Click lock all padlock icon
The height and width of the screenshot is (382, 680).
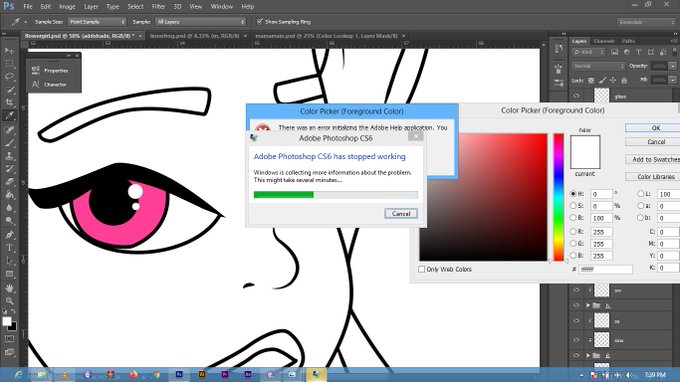tap(624, 80)
